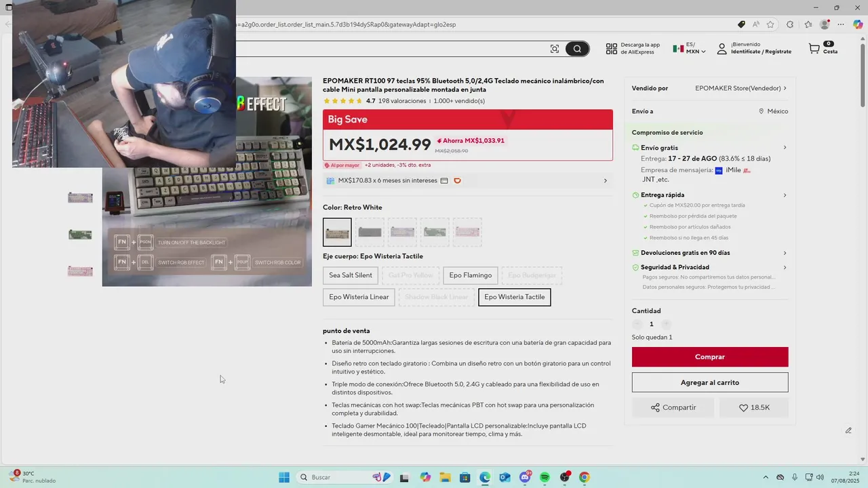
Task: Open Spotify from the taskbar
Action: coord(545,477)
